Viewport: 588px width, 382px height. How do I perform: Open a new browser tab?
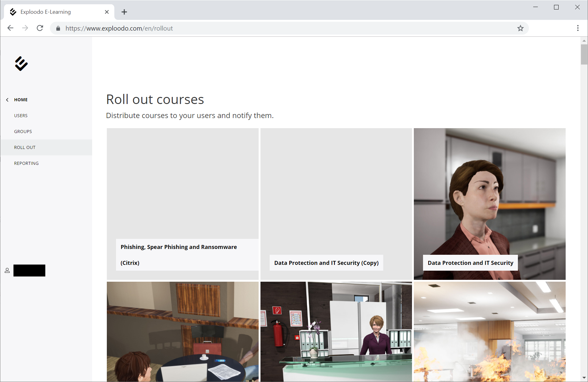tap(124, 12)
